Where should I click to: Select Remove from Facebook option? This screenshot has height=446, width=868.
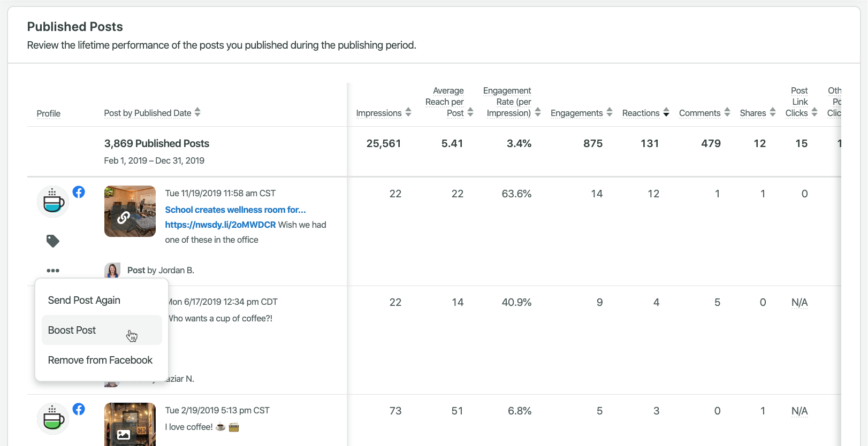coord(100,360)
